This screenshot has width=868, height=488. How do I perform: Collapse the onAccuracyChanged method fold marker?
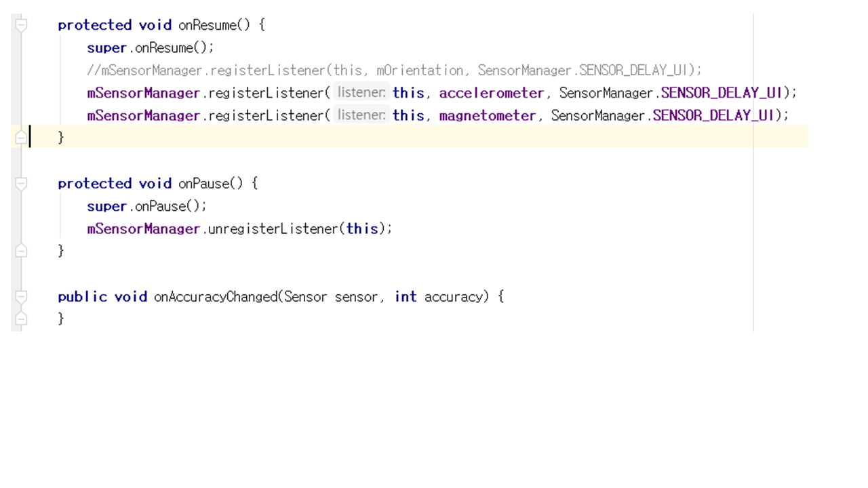(x=21, y=297)
